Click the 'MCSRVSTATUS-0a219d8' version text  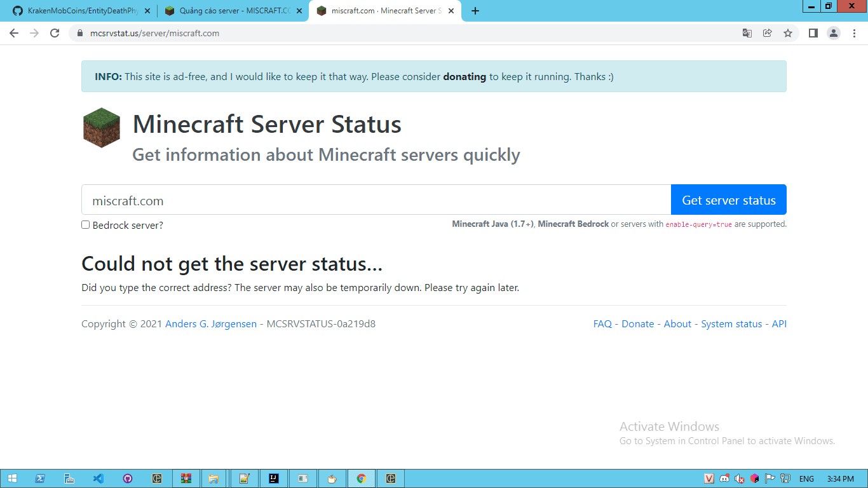pyautogui.click(x=321, y=324)
